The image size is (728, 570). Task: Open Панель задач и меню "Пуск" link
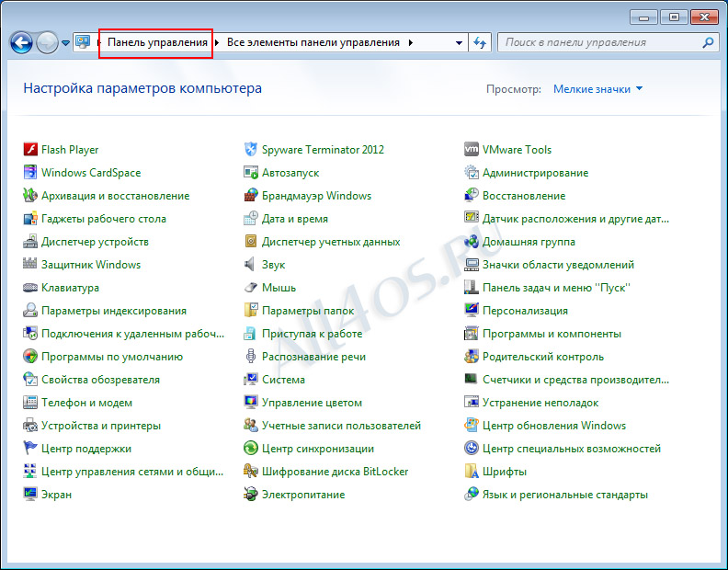[x=556, y=288]
